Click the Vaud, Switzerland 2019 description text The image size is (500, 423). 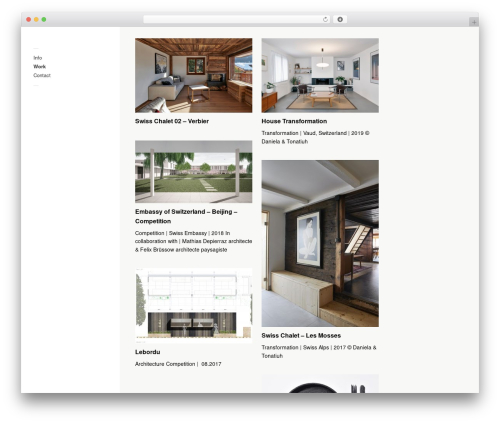pyautogui.click(x=315, y=137)
